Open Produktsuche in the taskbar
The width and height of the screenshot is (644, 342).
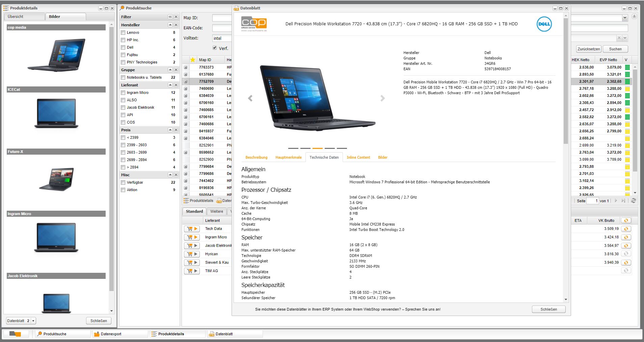point(63,334)
